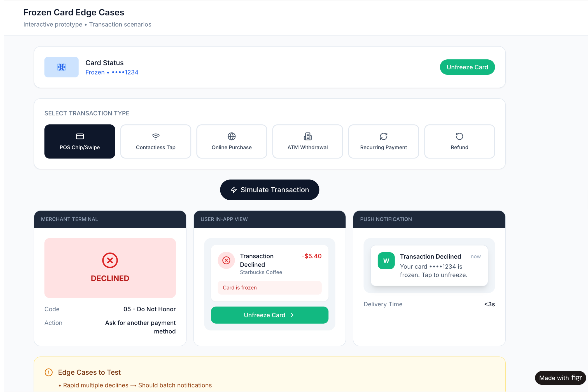Click the Push Notification panel header
This screenshot has height=392, width=588.
(429, 219)
